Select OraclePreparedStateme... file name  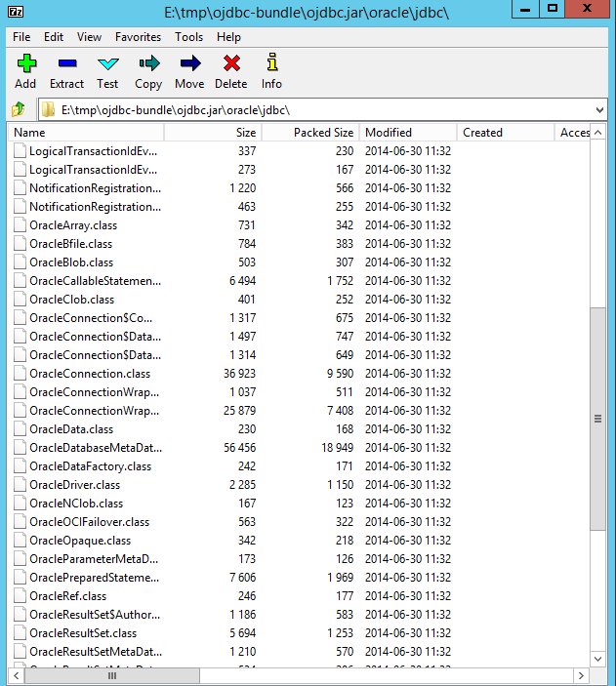point(94,578)
